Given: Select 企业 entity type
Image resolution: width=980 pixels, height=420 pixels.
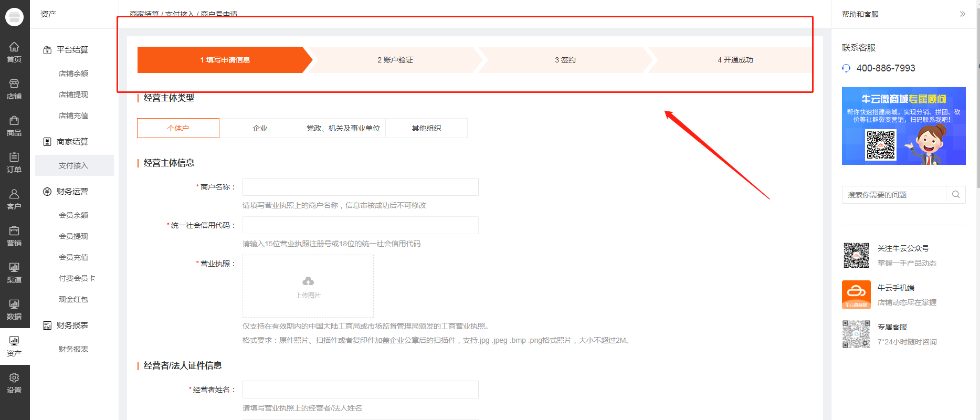Looking at the screenshot, I should (260, 128).
